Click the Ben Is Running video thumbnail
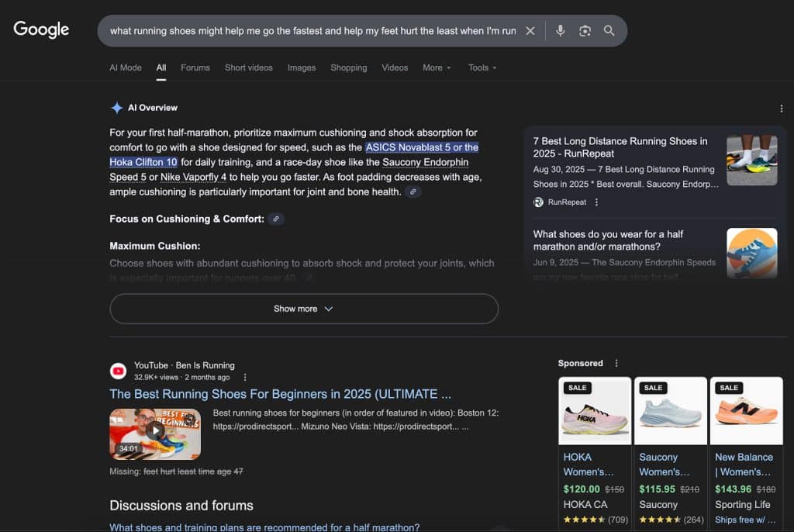 pos(154,434)
